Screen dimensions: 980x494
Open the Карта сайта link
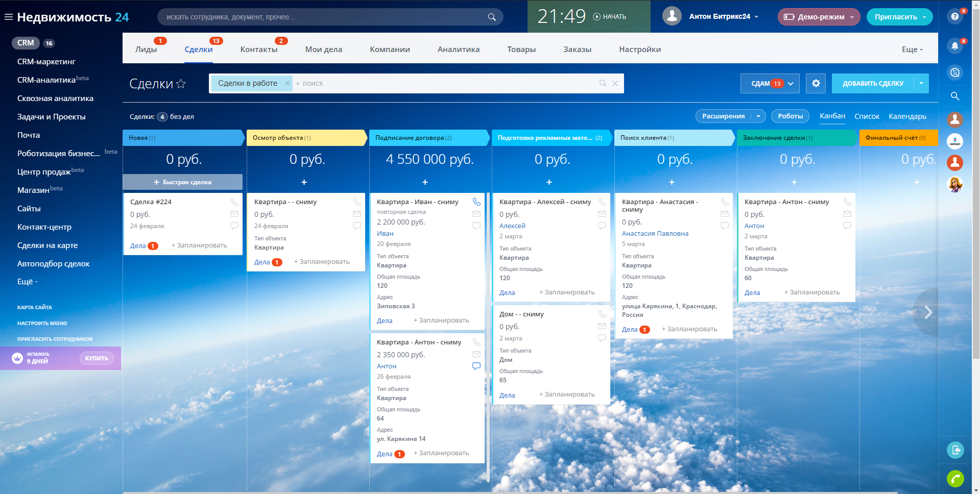35,307
